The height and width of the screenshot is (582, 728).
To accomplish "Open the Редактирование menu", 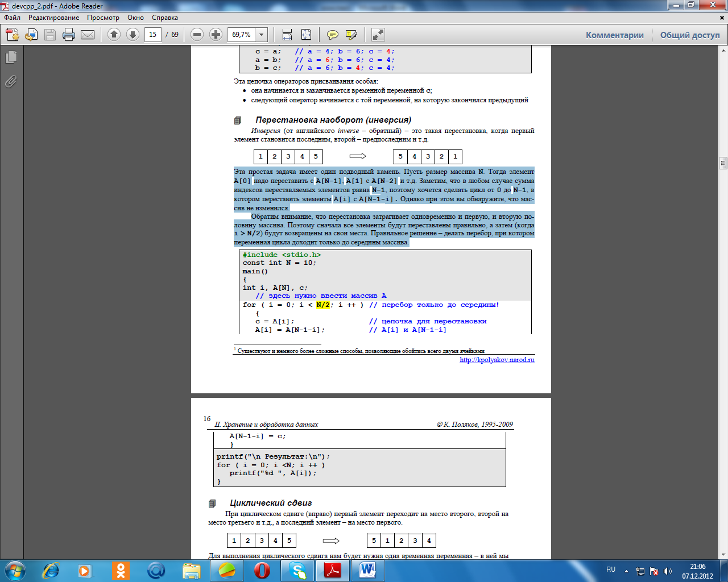I will 54,18.
